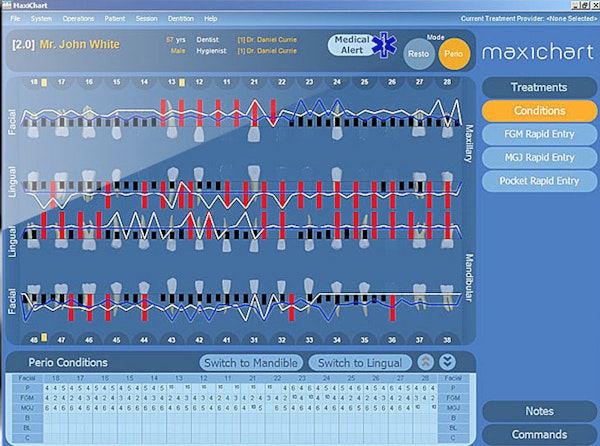Click Dentist name Dr. Daniel Currie
Image resolution: width=600 pixels, height=446 pixels.
[x=267, y=40]
